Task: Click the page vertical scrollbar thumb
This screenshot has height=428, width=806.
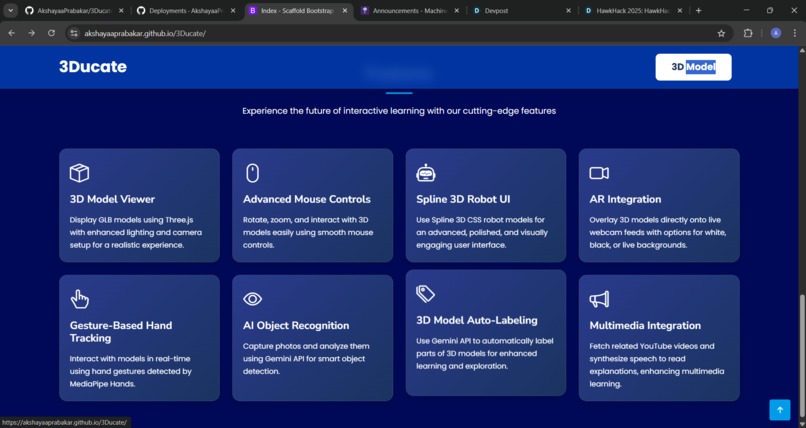Action: coord(802,355)
